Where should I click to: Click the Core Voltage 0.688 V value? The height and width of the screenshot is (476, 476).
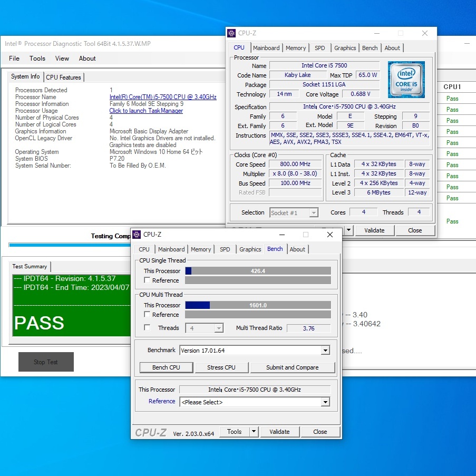361,94
